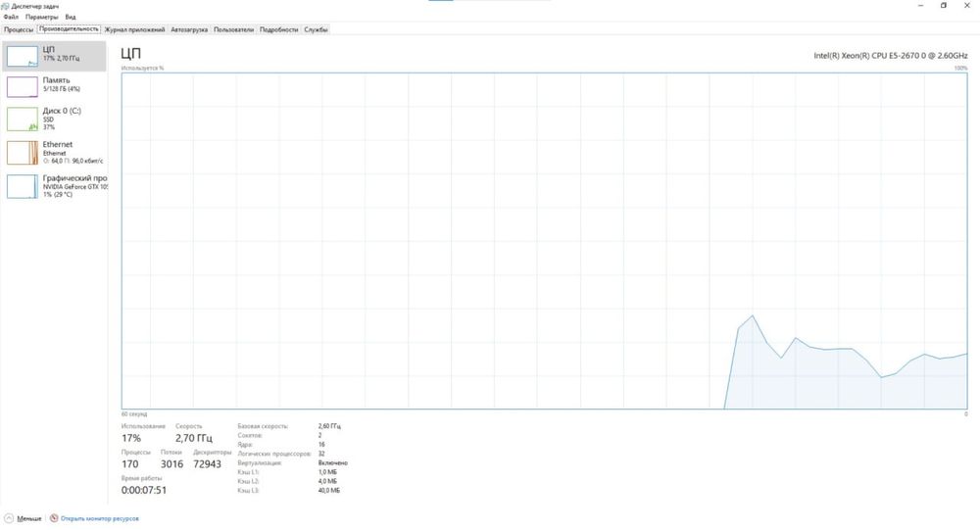This screenshot has width=980, height=530.
Task: Click the ЦП mini graph thumbnail
Action: click(x=23, y=56)
